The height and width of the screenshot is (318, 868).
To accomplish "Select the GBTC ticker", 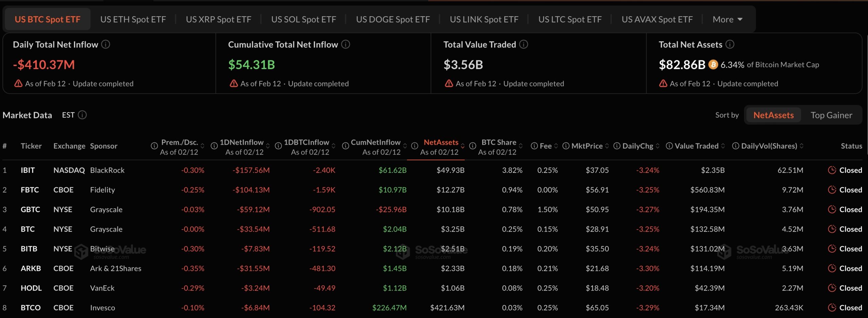I will click(31, 210).
